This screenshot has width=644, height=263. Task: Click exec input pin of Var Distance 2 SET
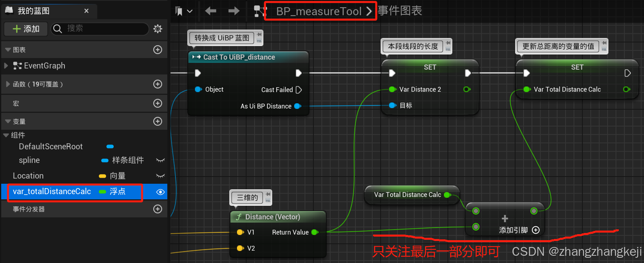392,73
